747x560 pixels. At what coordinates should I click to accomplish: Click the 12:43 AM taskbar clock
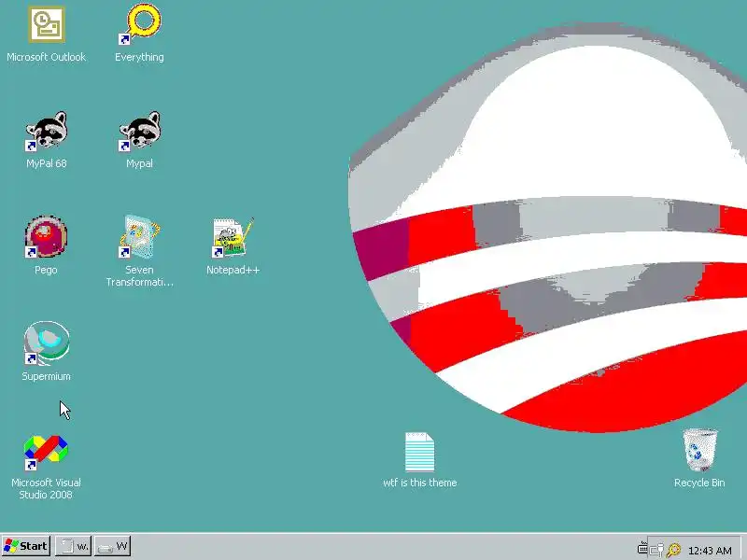click(x=710, y=551)
